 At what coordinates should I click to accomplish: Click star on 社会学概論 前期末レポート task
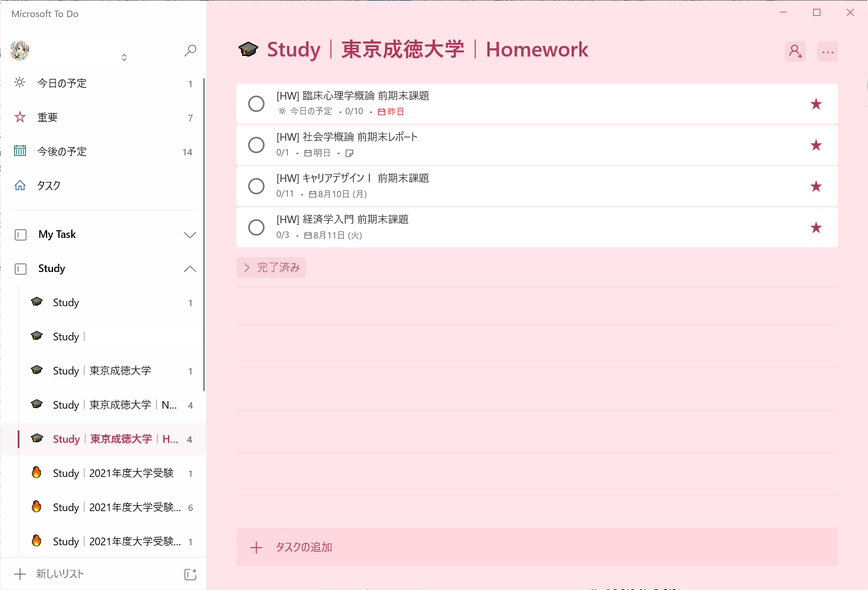816,145
